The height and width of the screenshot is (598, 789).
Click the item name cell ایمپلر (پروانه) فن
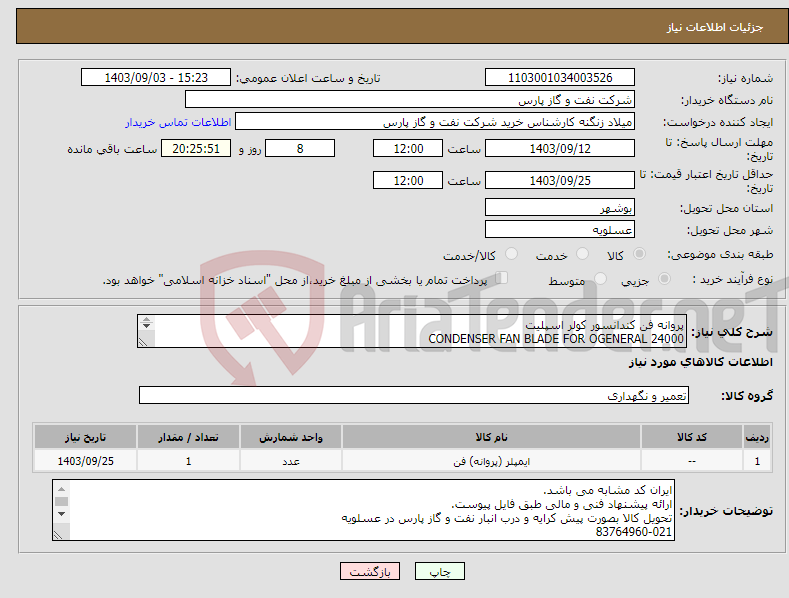[x=491, y=461]
